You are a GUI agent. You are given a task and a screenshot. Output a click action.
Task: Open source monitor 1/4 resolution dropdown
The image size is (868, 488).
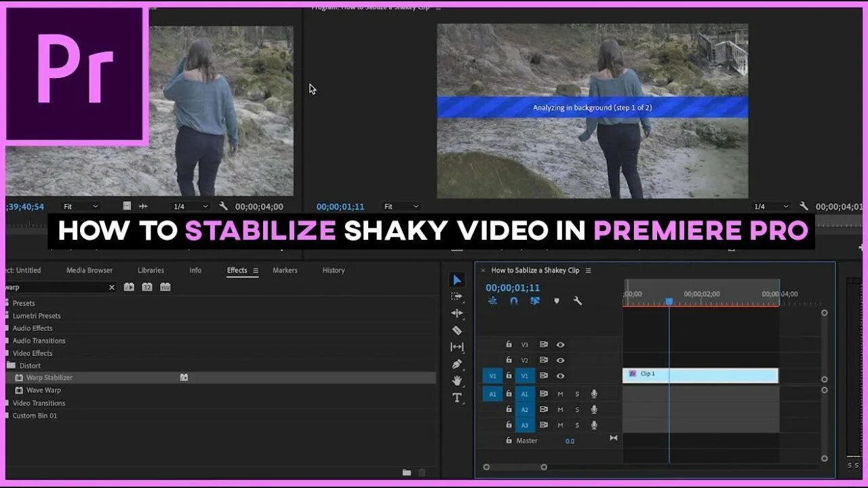(x=190, y=207)
